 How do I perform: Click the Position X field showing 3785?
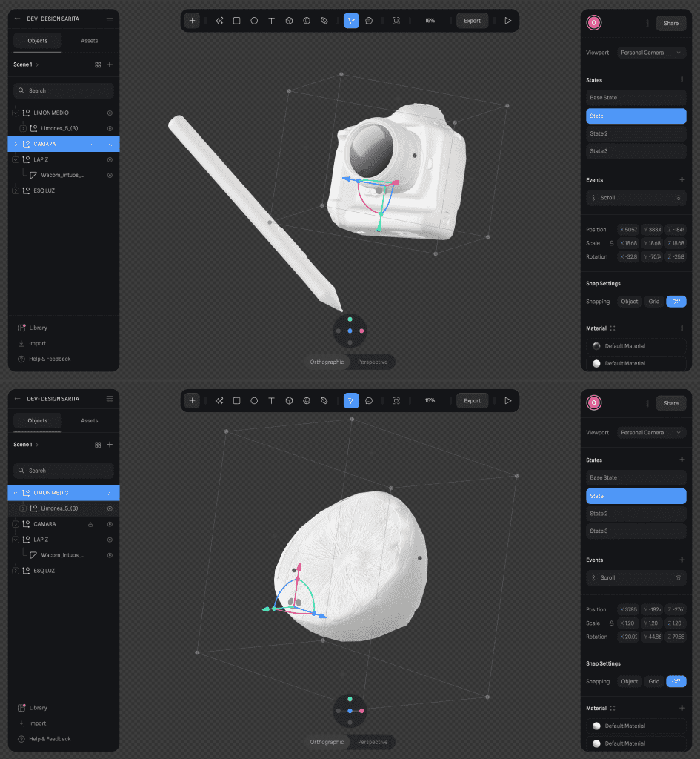coord(628,610)
